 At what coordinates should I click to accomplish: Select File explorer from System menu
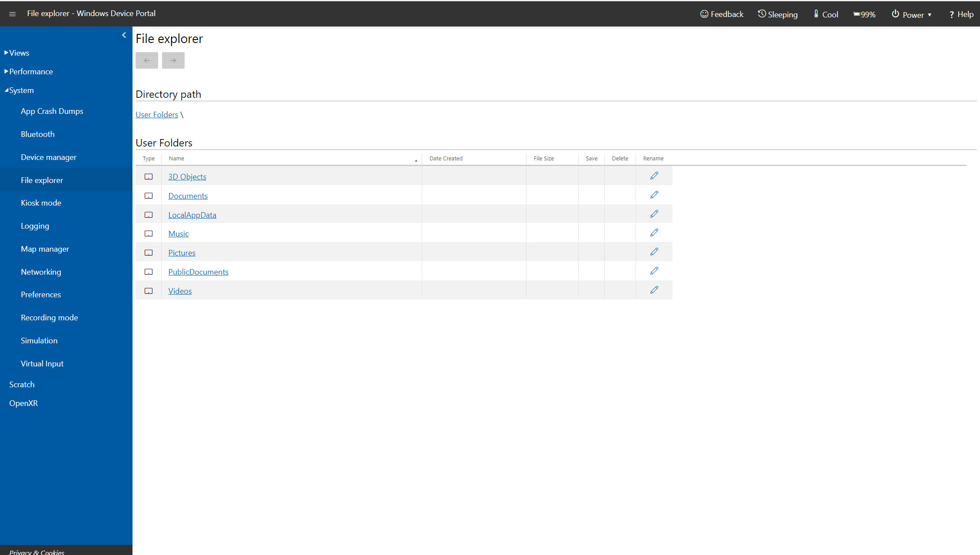pyautogui.click(x=42, y=180)
